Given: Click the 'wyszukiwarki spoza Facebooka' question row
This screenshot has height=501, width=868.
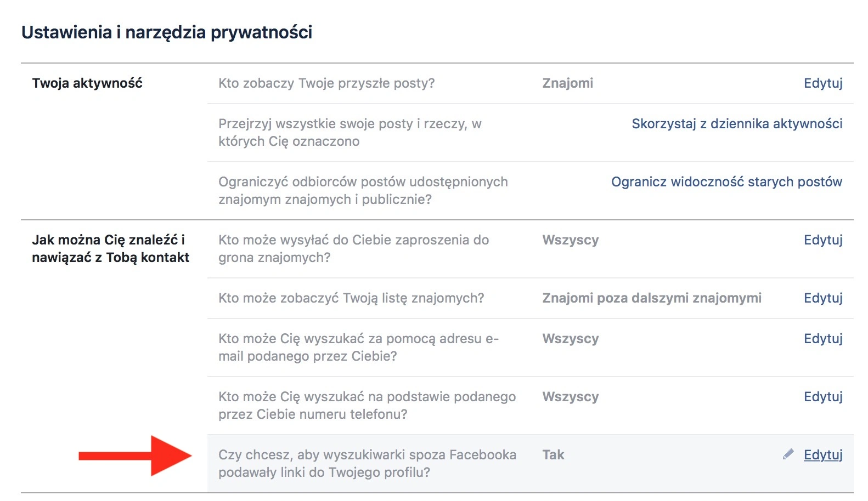Looking at the screenshot, I should 530,464.
